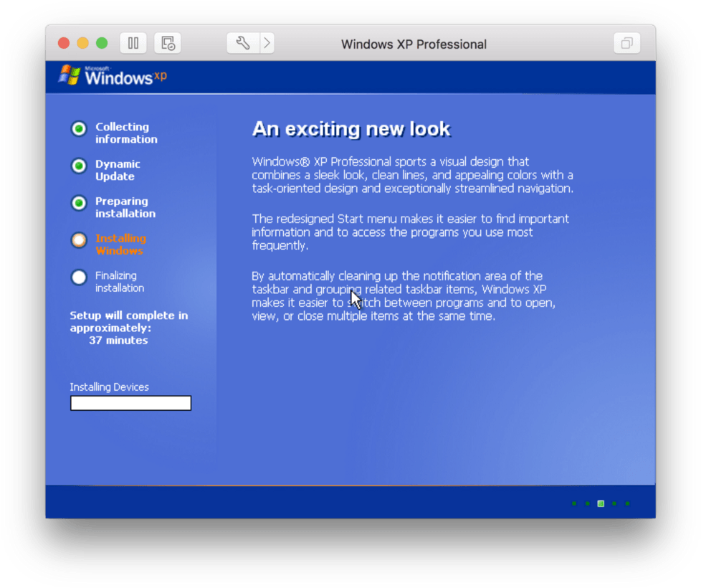Click the green zoom traffic light

click(102, 43)
